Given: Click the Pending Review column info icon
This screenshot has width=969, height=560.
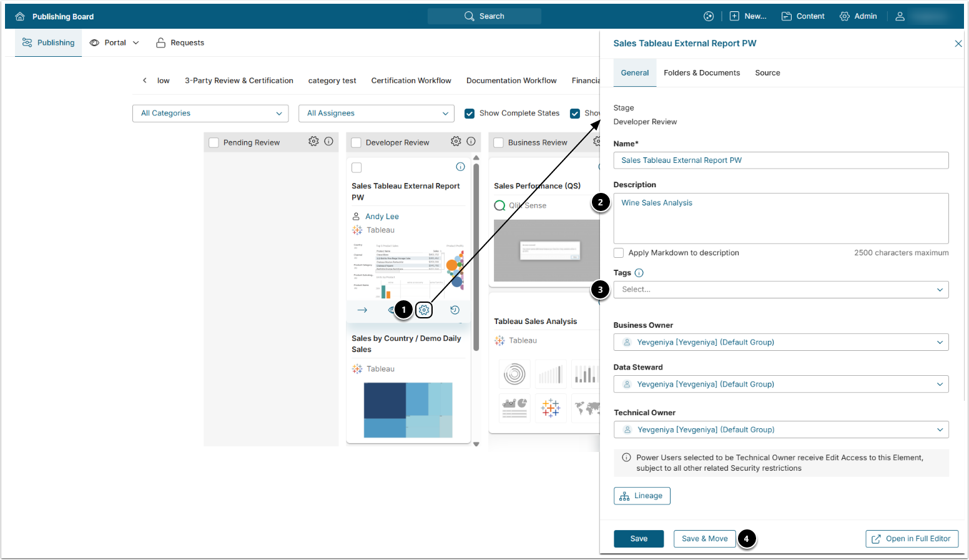Looking at the screenshot, I should click(x=329, y=141).
